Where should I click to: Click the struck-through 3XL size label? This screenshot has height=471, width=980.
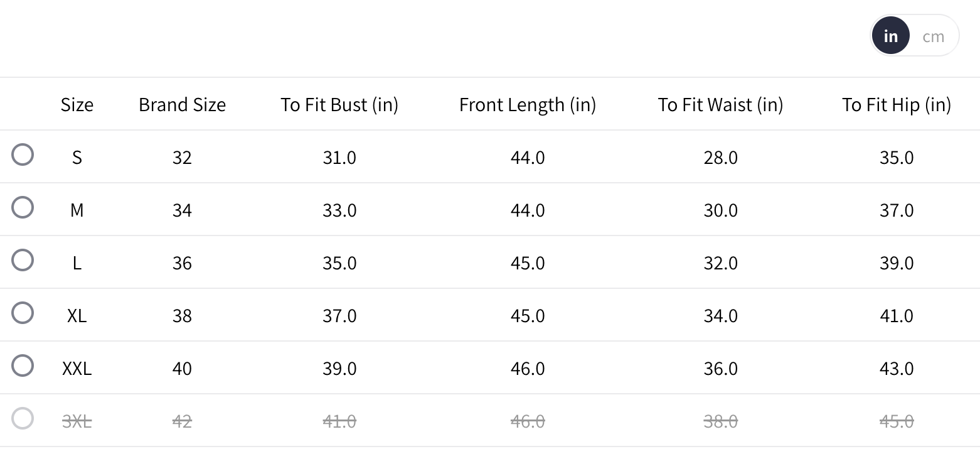click(x=77, y=421)
